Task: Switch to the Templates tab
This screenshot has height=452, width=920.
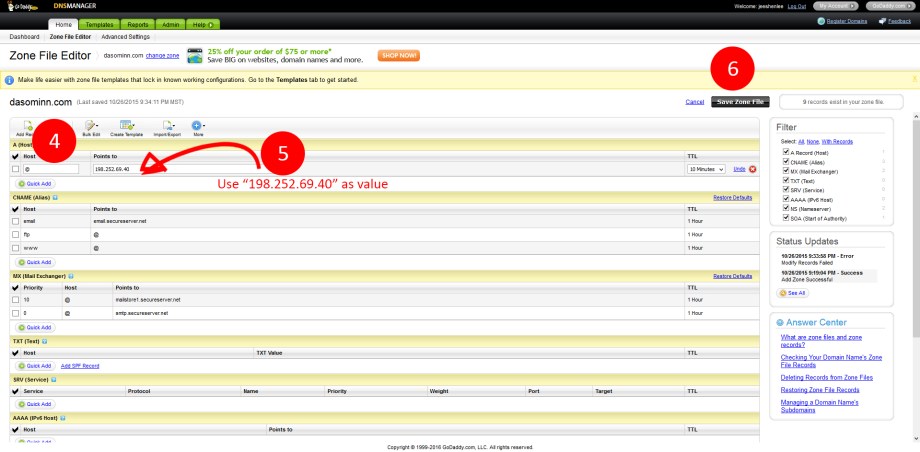Action: 99,25
